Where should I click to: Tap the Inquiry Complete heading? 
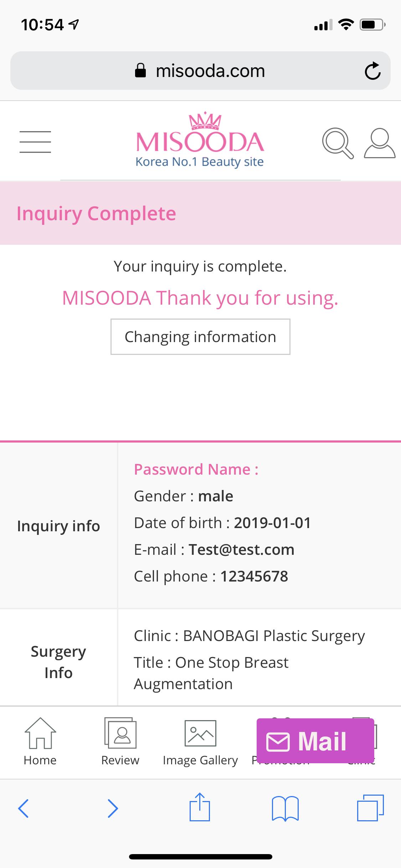(x=96, y=214)
